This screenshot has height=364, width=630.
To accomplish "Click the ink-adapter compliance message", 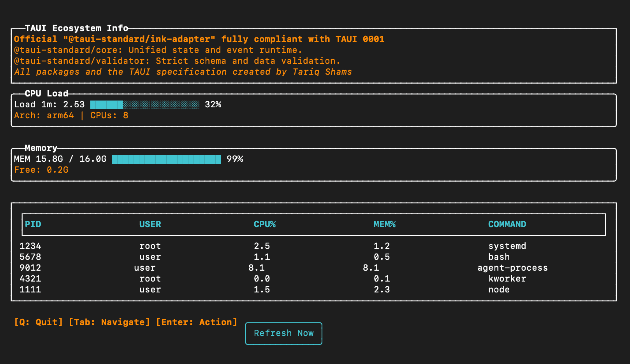I will click(199, 38).
